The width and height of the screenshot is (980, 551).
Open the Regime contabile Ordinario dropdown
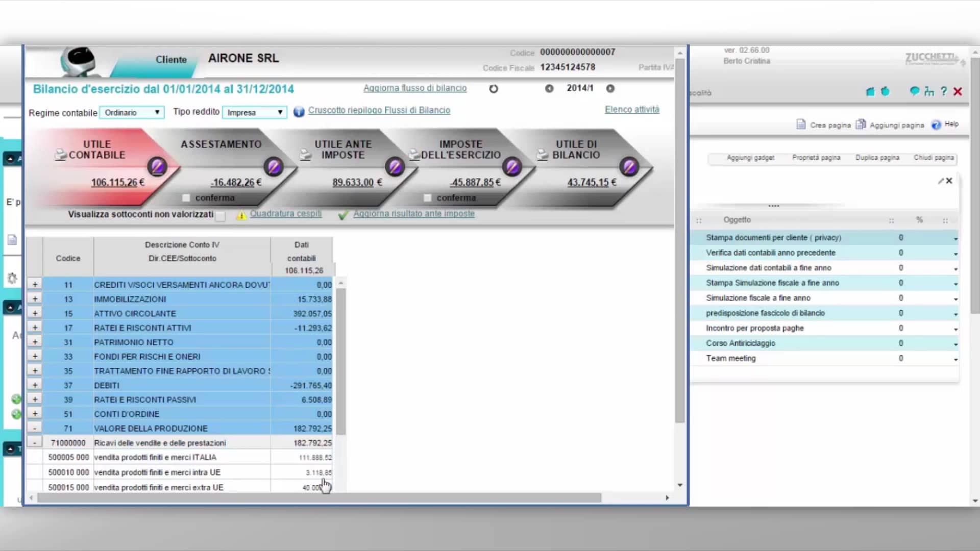157,112
